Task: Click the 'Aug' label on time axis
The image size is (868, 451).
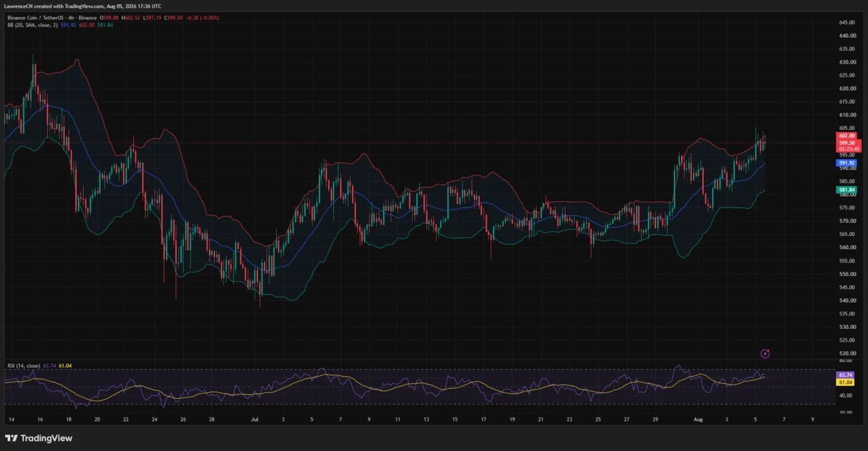Action: (x=699, y=418)
